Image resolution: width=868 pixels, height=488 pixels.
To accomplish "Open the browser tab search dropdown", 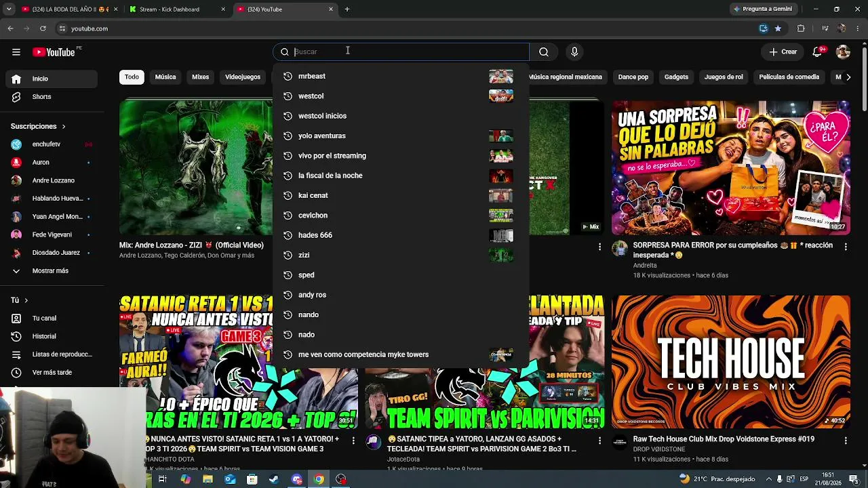I will pos(9,9).
